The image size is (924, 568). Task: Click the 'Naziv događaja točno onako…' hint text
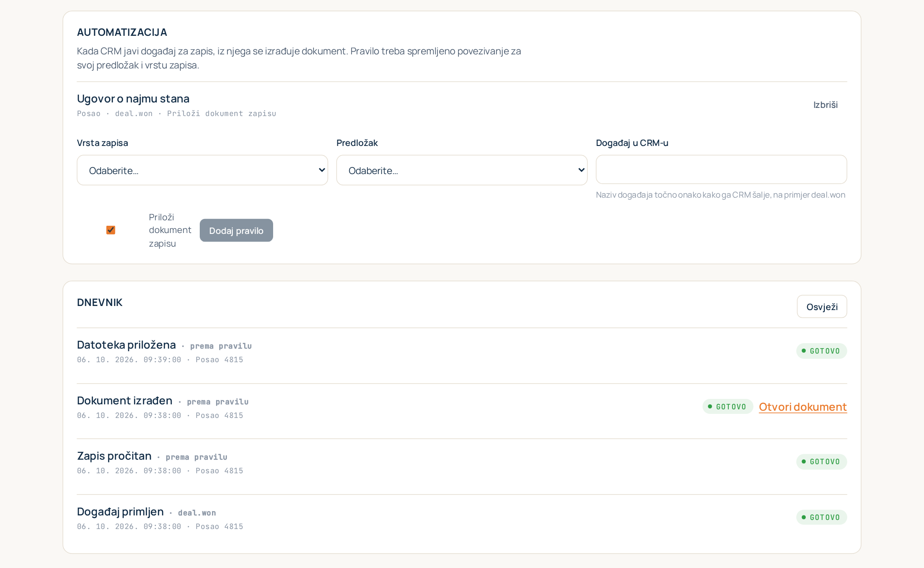721,195
